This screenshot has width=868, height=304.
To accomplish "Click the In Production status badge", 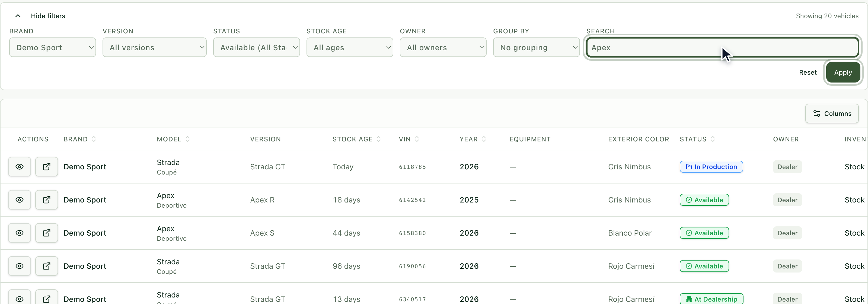I will coord(711,166).
